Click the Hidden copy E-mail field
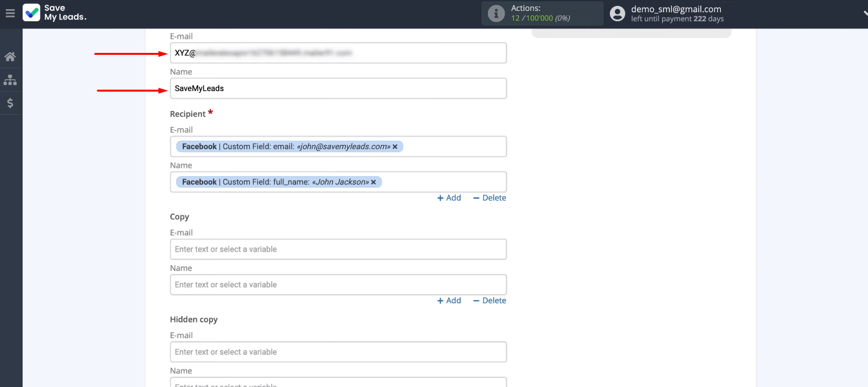868x387 pixels. 338,352
